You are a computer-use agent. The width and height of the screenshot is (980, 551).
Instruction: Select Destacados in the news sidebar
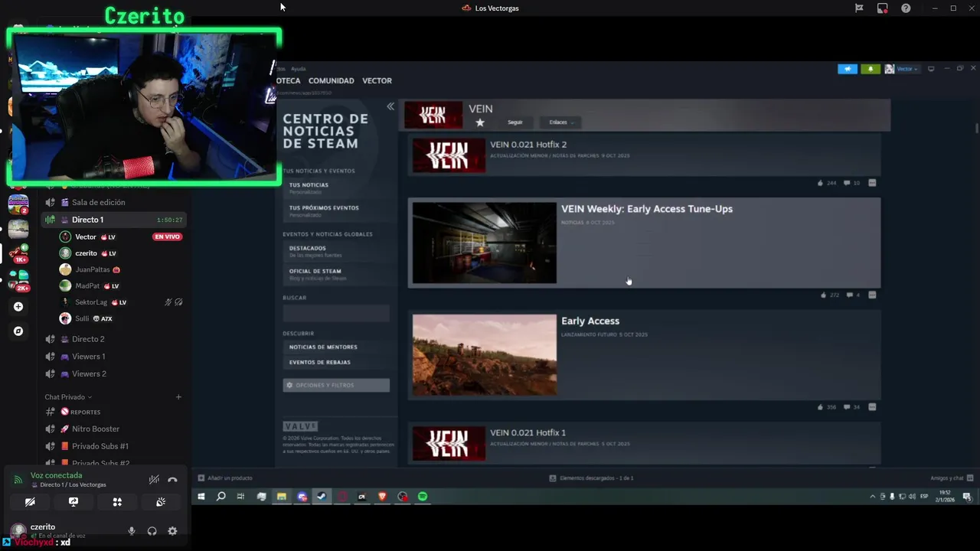(335, 250)
